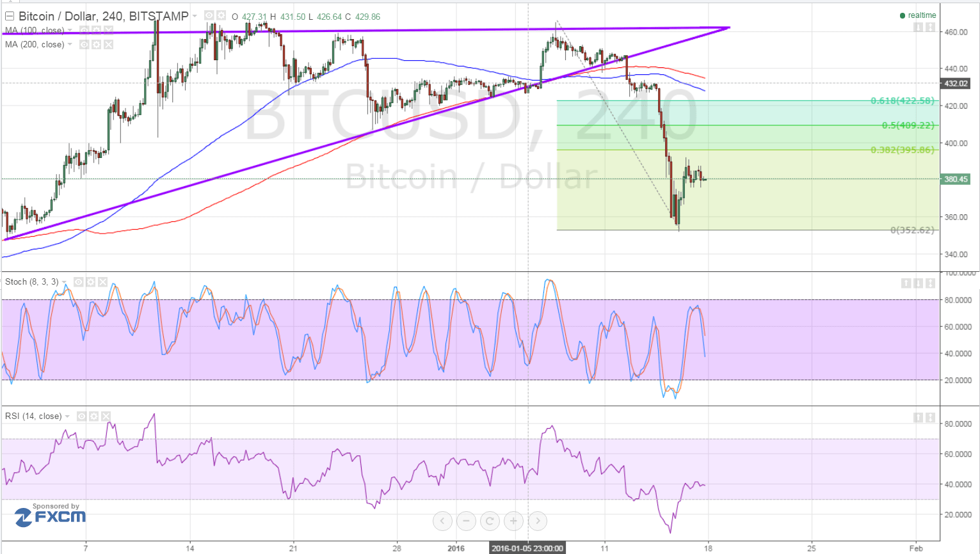Click the main pane move-down arrow icon
This screenshot has width=980, height=554.
click(x=918, y=27)
